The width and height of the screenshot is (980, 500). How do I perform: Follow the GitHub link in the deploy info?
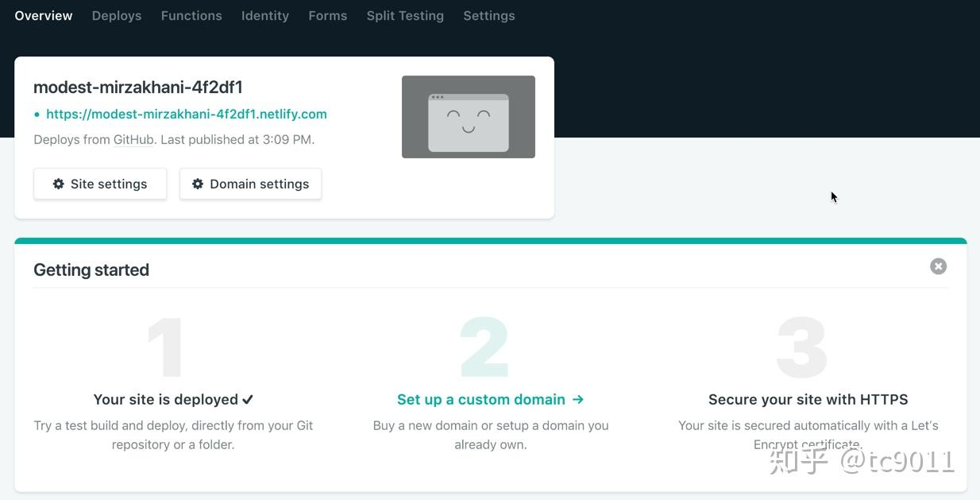pyautogui.click(x=133, y=140)
